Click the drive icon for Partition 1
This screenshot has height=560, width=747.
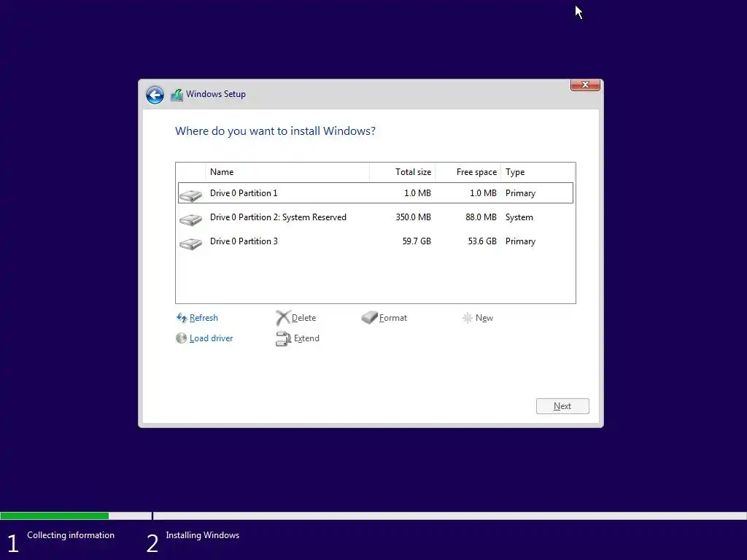(x=190, y=195)
